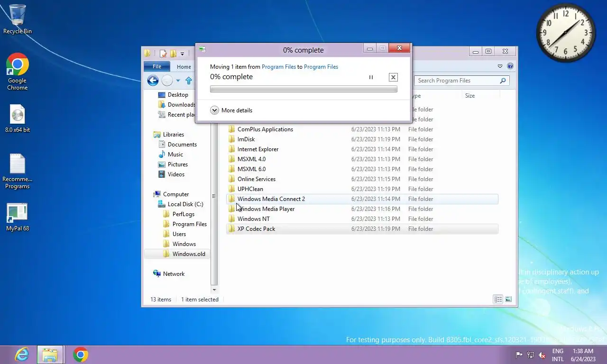The width and height of the screenshot is (607, 364).
Task: Select the Internet Explorer folder
Action: [x=362, y=149]
